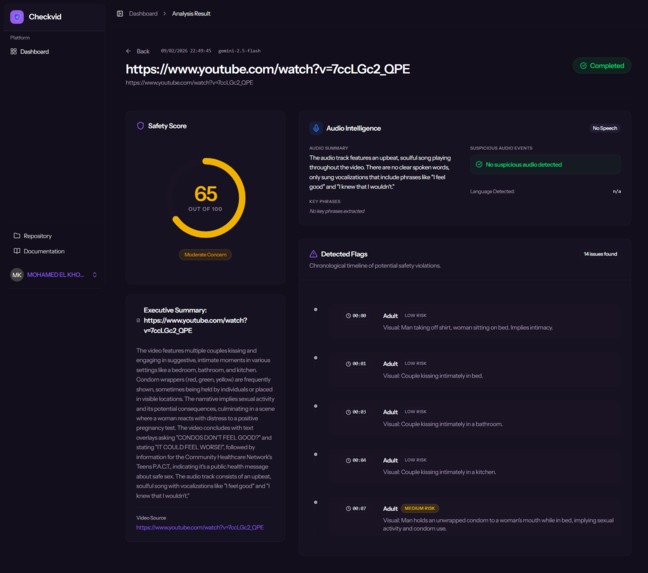Screen dimensions: 648x573
Task: Click the back arrow icon
Action: click(x=128, y=51)
